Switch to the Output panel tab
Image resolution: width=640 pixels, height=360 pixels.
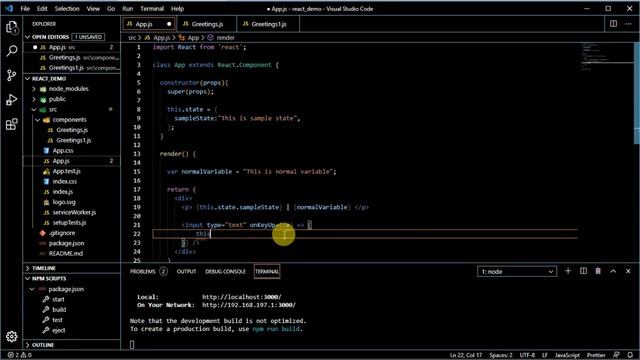coord(186,271)
